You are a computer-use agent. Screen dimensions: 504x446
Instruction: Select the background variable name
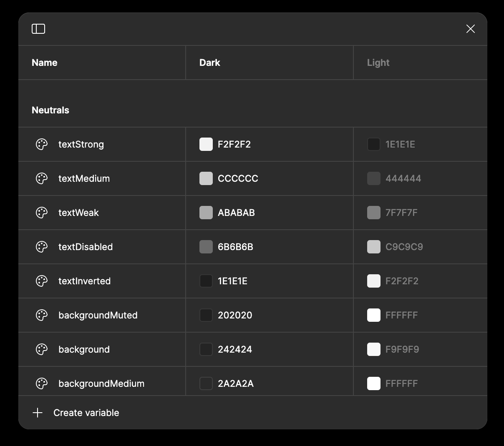tap(84, 349)
